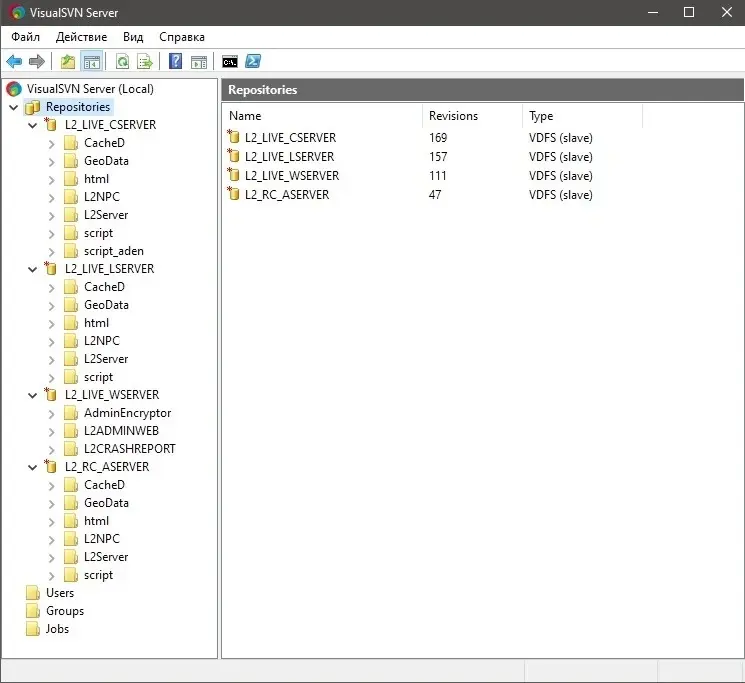Select the Groups node label
This screenshot has width=745, height=683.
click(65, 611)
